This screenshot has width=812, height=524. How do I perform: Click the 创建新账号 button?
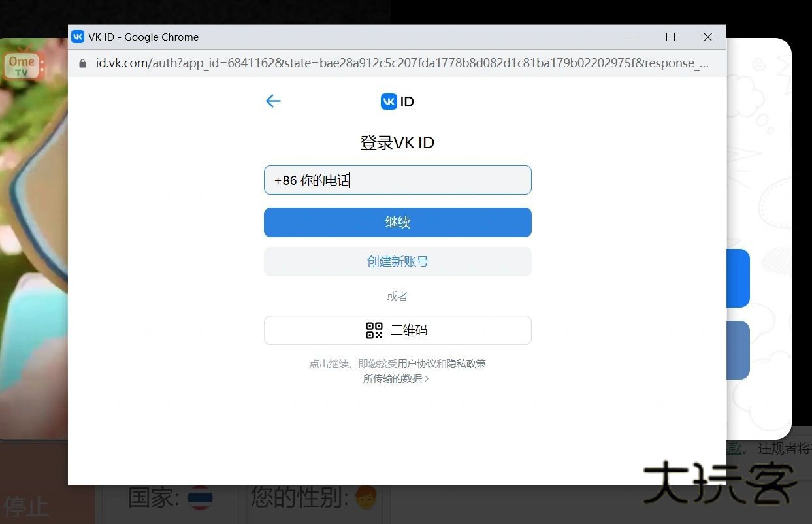coord(397,261)
